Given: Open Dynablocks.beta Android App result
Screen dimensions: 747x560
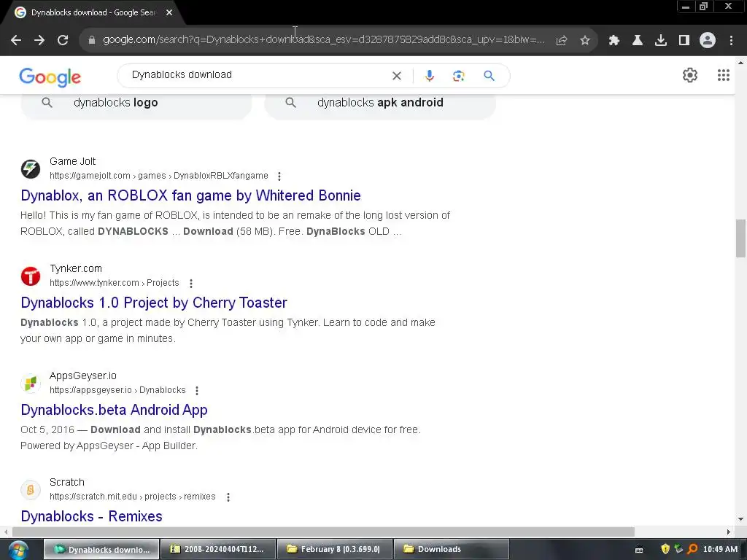Looking at the screenshot, I should click(114, 410).
